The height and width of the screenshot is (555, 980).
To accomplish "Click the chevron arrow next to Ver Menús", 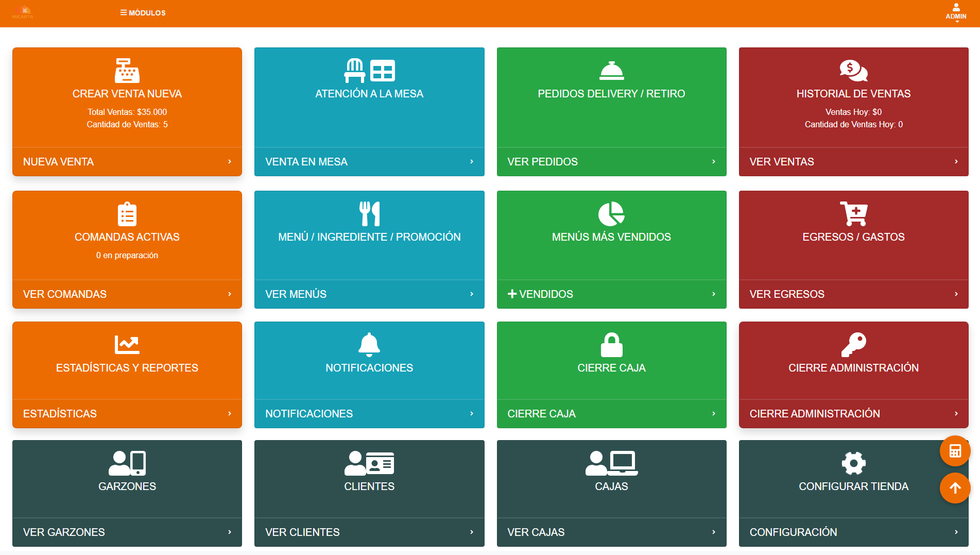I will (471, 294).
